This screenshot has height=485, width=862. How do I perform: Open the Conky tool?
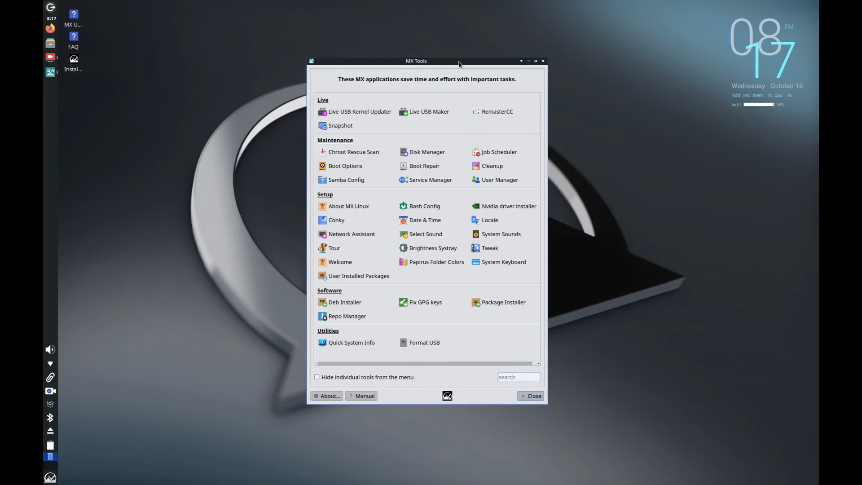(331, 220)
